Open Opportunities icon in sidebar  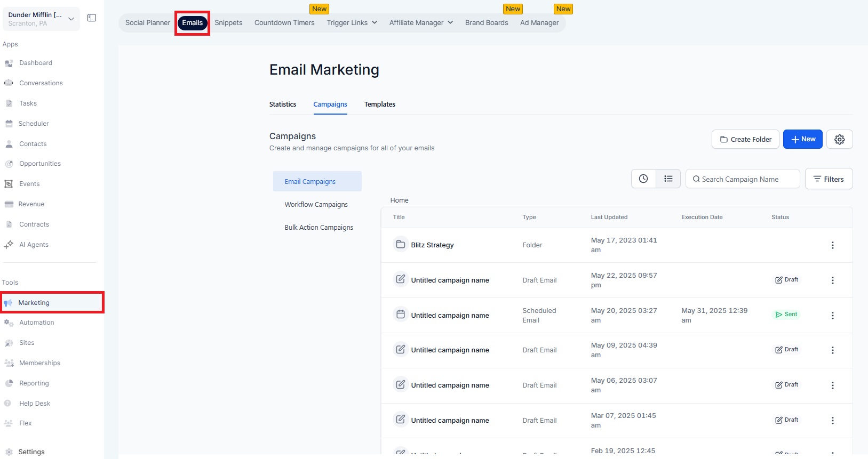click(x=9, y=164)
